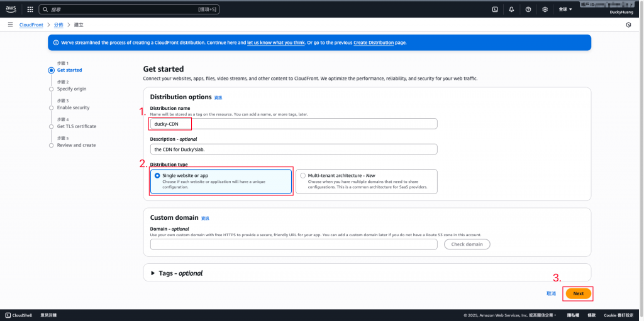Open 'let us know what you think' link

(x=276, y=43)
